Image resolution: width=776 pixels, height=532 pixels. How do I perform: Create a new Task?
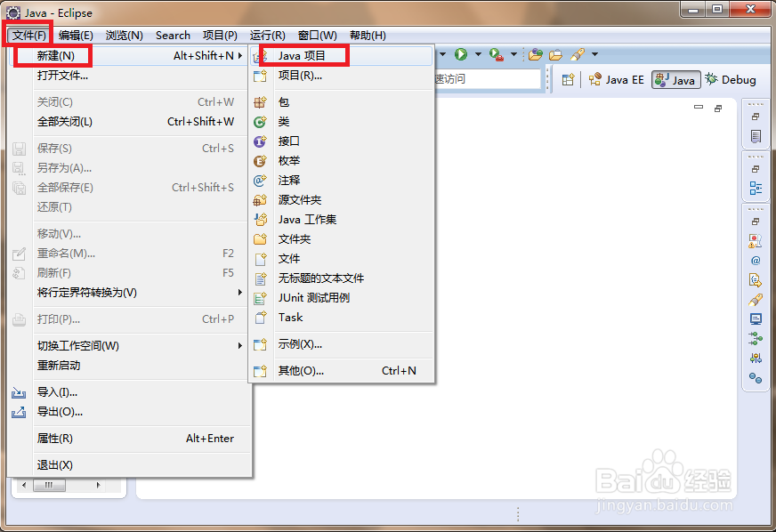[341, 318]
